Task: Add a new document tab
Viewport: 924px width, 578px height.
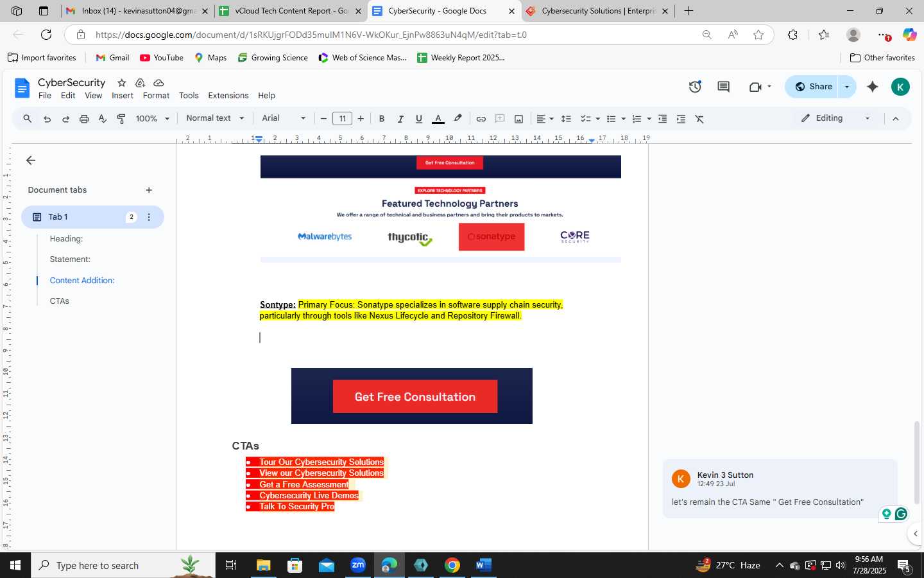Action: [149, 190]
